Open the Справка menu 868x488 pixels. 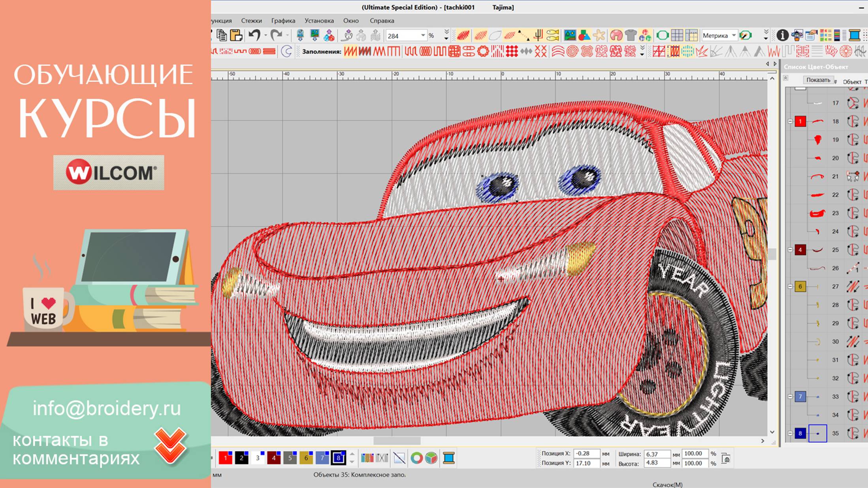[x=382, y=21]
